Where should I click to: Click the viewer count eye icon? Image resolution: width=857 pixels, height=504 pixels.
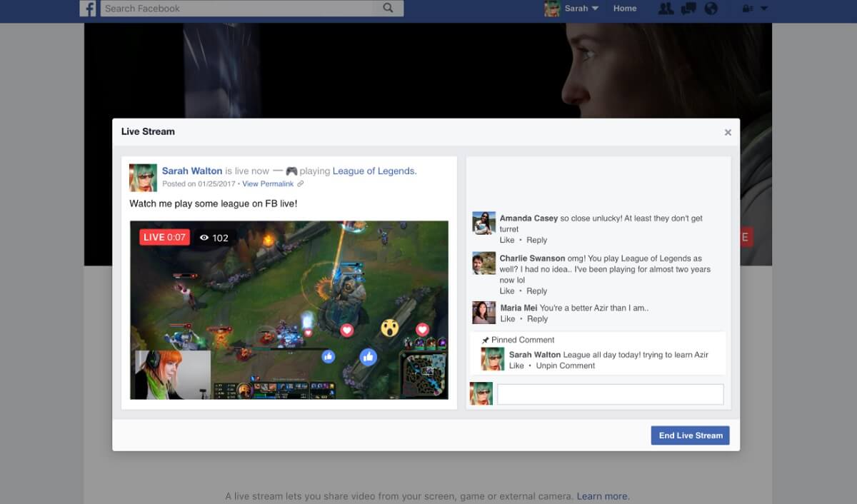tap(206, 236)
